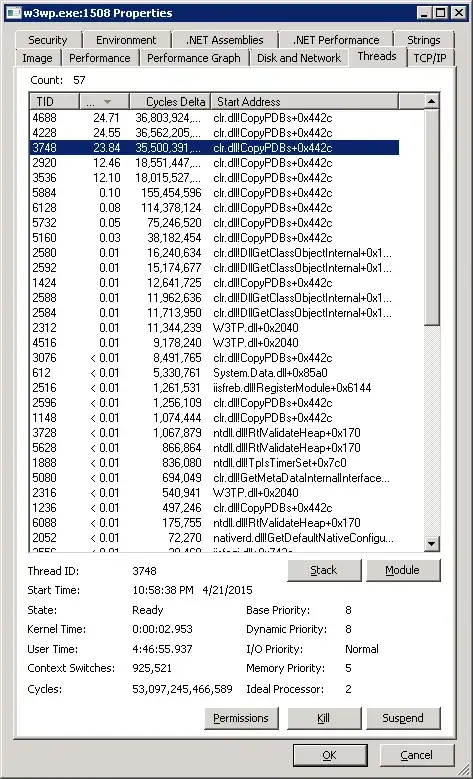473x779 pixels.
Task: Open the Image tab
Action: 37,58
